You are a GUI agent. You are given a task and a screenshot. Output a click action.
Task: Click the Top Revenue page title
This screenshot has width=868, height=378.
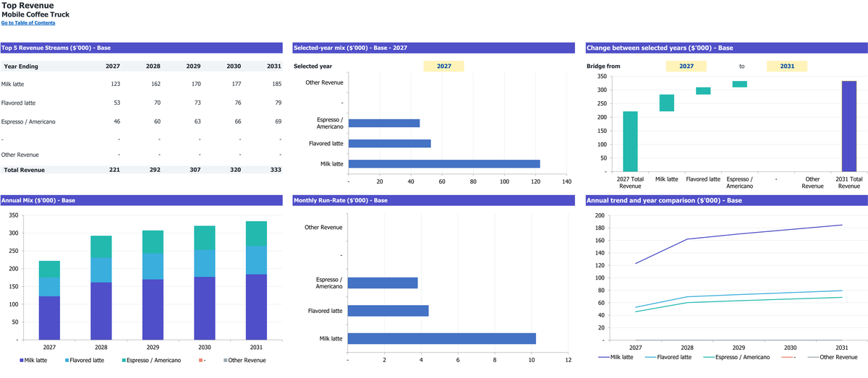pos(27,5)
